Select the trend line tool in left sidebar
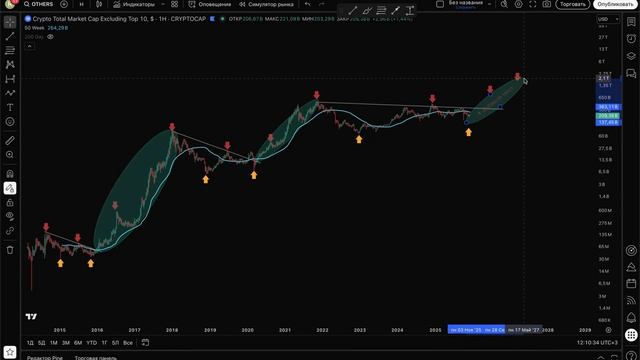 pyautogui.click(x=10, y=36)
